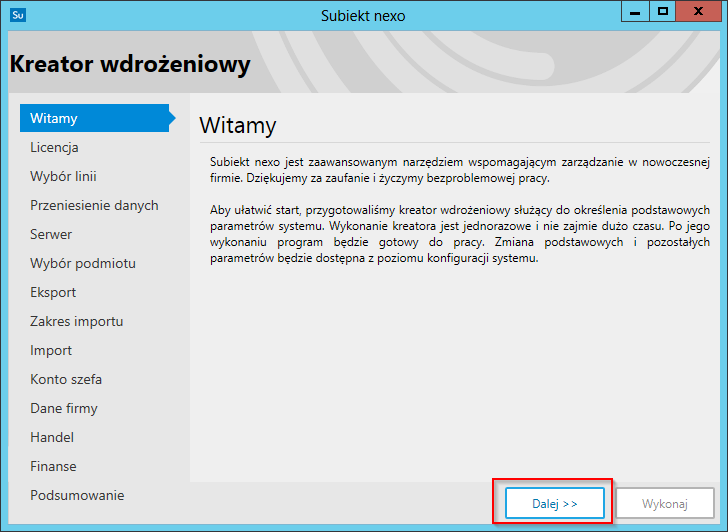This screenshot has height=532, width=728.
Task: Open the Konto szefa step
Action: (66, 379)
